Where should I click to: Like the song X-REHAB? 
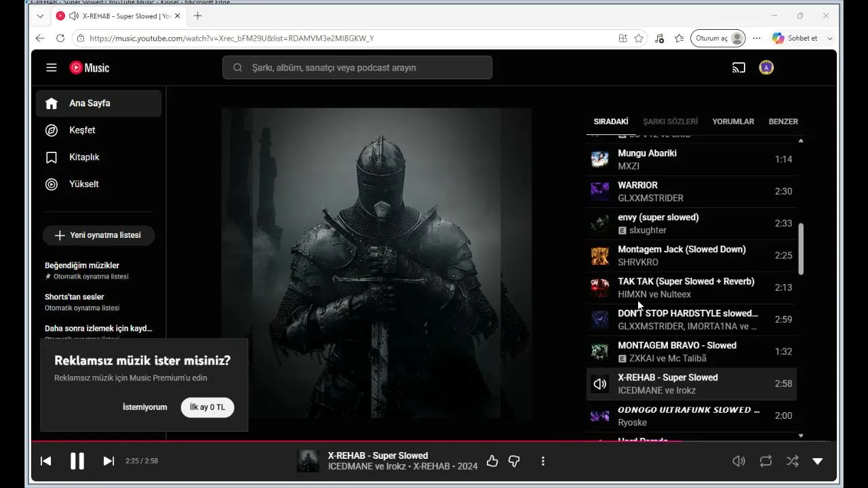click(492, 461)
